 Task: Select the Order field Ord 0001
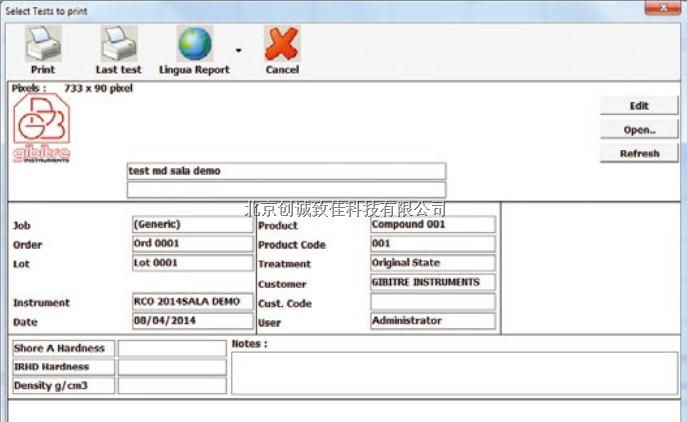192,244
